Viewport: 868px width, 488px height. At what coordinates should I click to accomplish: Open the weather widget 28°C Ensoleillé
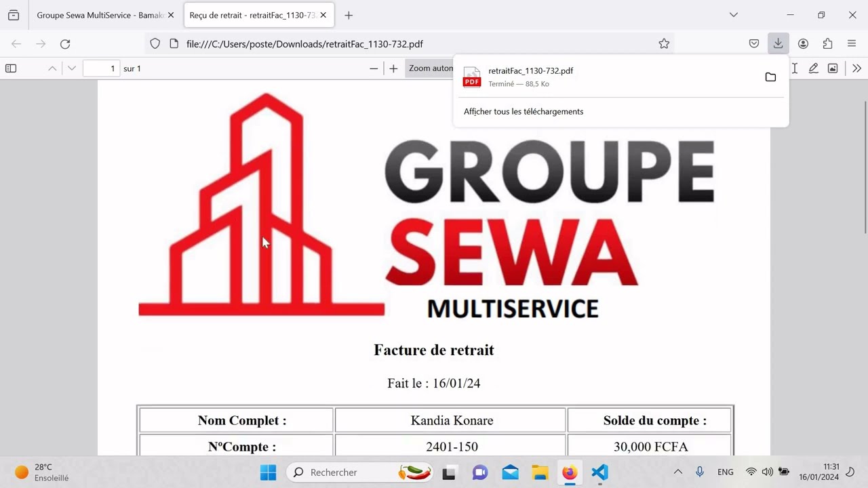coord(42,472)
